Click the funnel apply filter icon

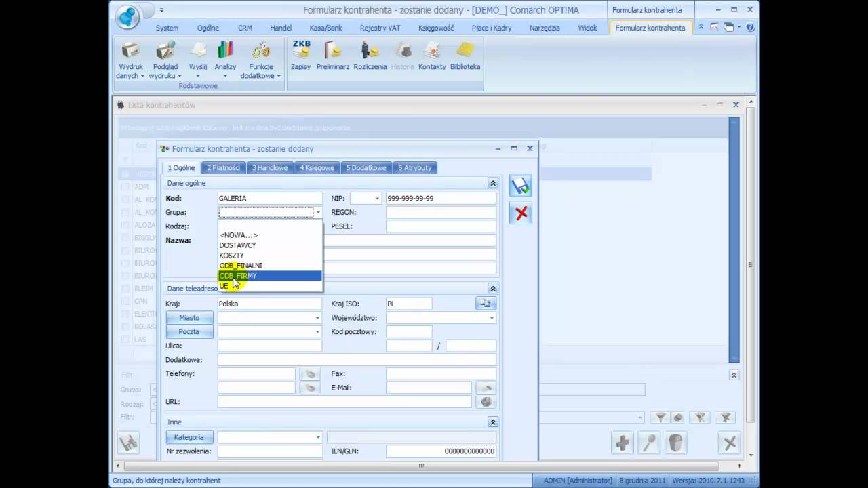tap(660, 418)
